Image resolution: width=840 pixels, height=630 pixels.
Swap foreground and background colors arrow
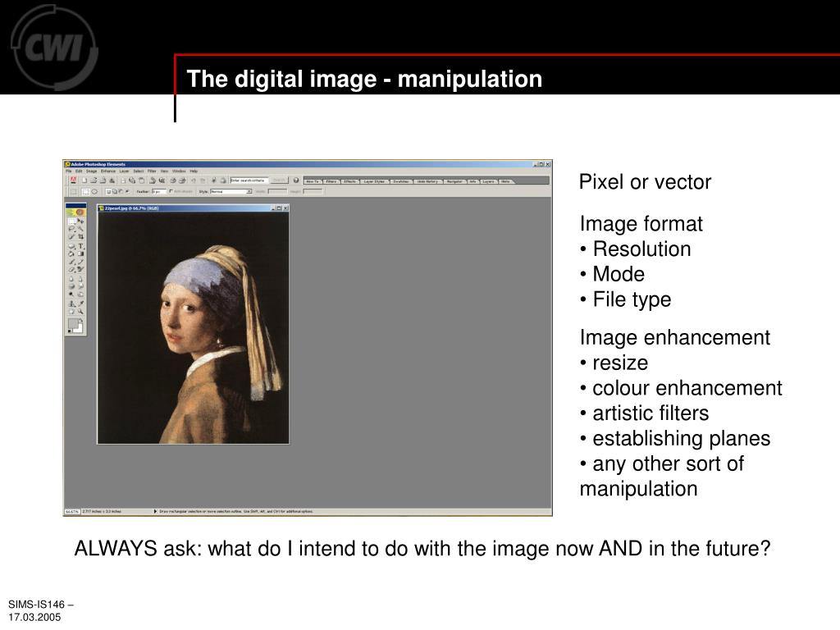tap(81, 320)
